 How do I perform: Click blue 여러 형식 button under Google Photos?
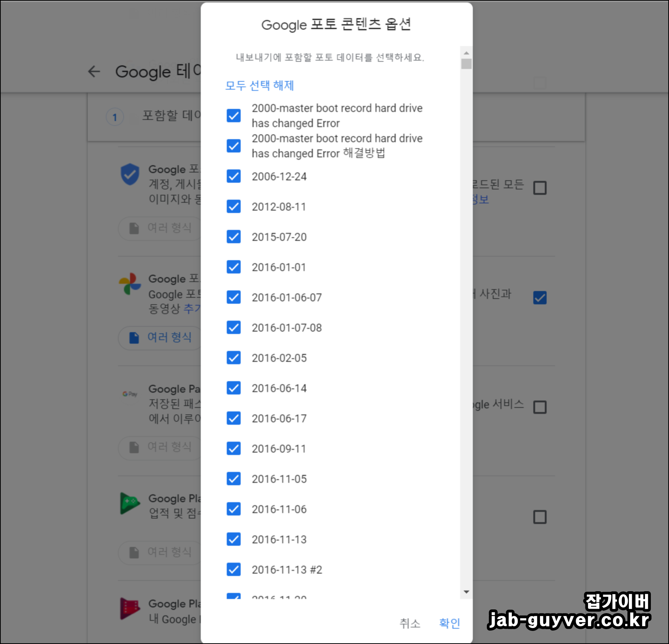pyautogui.click(x=160, y=338)
